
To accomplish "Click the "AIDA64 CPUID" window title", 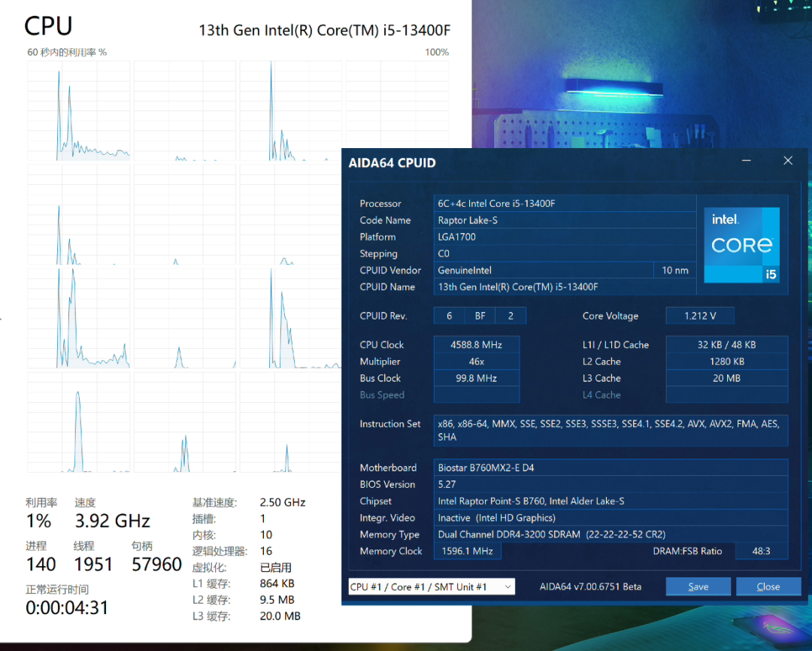I will (392, 163).
